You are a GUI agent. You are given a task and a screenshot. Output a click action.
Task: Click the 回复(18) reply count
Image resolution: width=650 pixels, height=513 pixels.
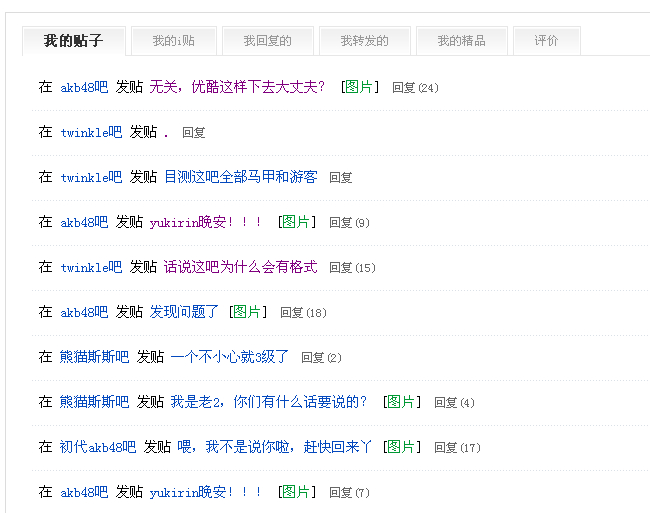[x=303, y=313]
